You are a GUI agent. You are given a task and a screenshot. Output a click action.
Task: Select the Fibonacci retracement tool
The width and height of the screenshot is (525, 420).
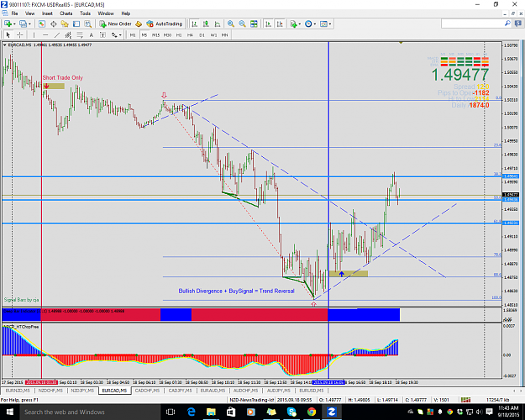click(x=80, y=34)
